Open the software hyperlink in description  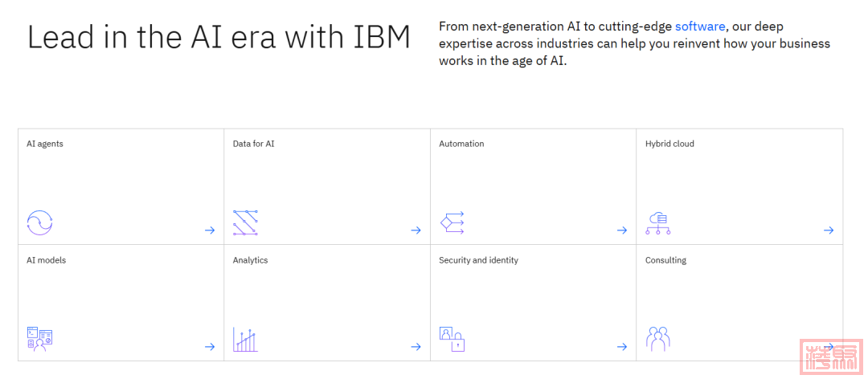point(700,26)
